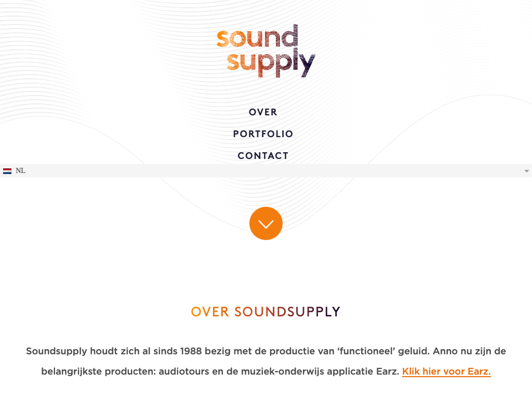The image size is (532, 399).
Task: Click the word "supply" in the logo
Action: point(271,62)
